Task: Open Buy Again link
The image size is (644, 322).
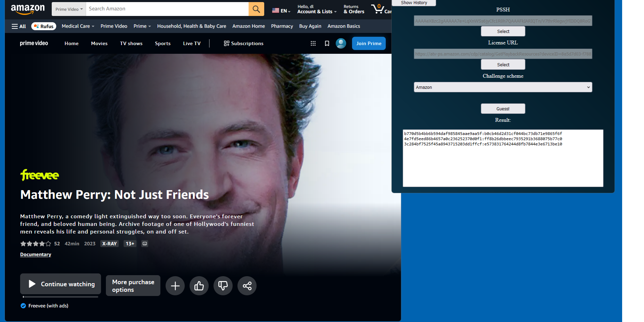Action: [x=310, y=26]
